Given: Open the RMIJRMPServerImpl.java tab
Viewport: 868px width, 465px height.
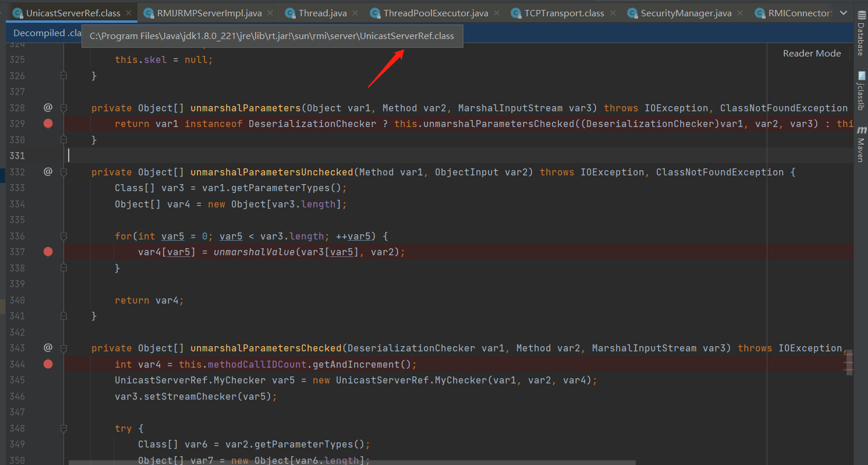Looking at the screenshot, I should [209, 13].
